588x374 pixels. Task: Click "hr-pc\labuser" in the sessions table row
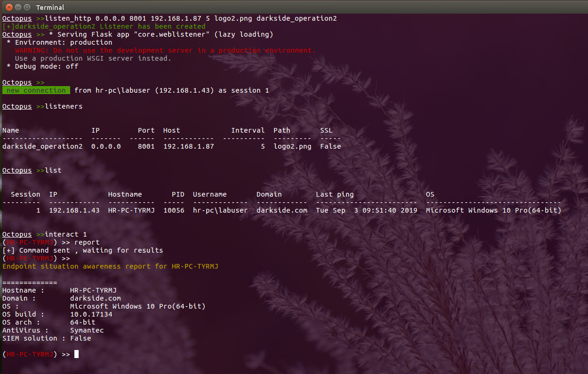click(x=220, y=210)
